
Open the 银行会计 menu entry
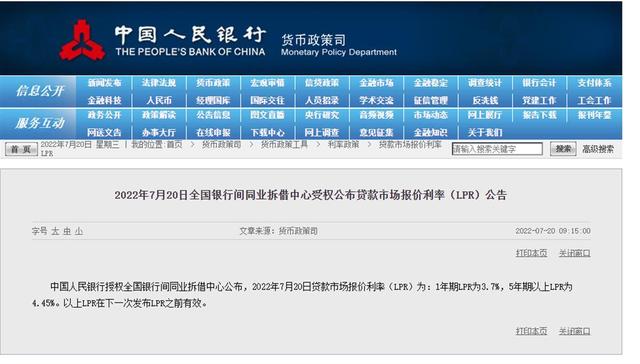539,83
